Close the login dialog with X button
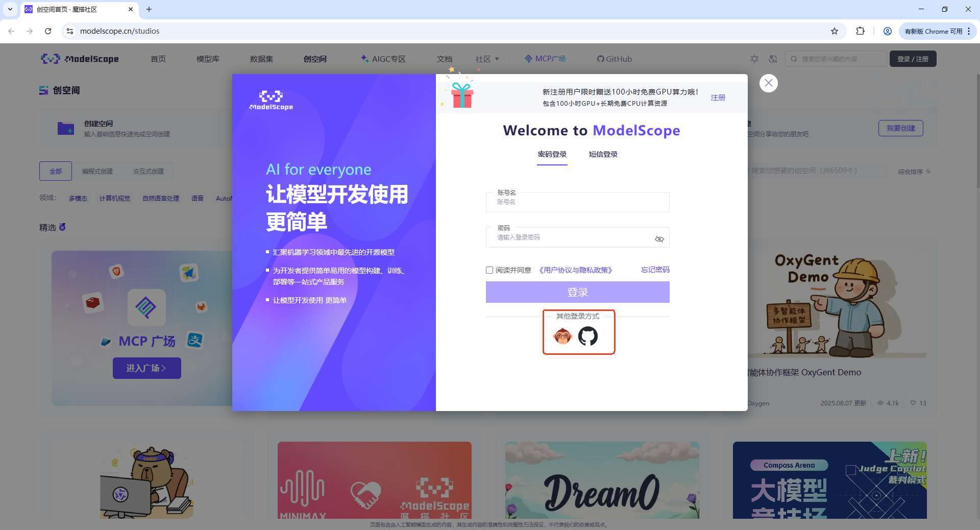The image size is (980, 530). coord(768,83)
